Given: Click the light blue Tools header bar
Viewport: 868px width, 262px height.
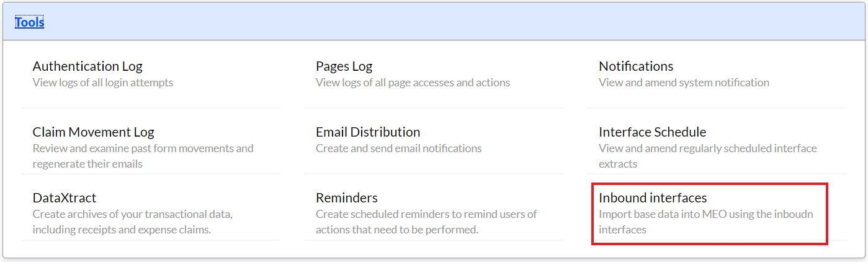Looking at the screenshot, I should point(434,22).
